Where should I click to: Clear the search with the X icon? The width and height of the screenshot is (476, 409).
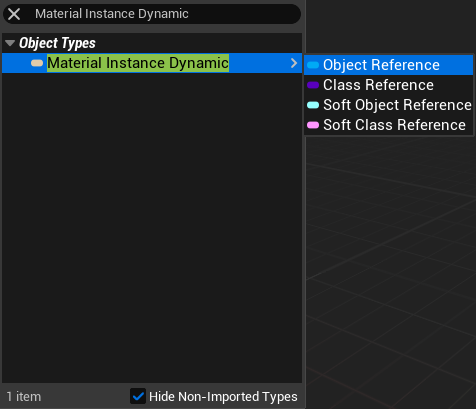[x=14, y=14]
